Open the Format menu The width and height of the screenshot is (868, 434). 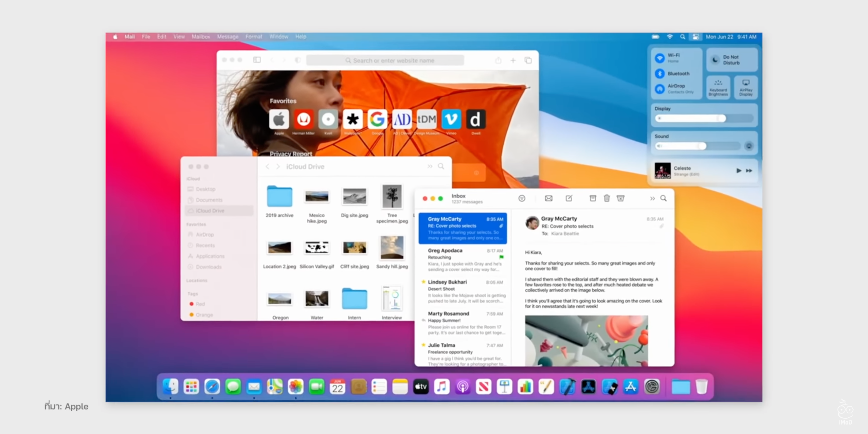click(254, 37)
